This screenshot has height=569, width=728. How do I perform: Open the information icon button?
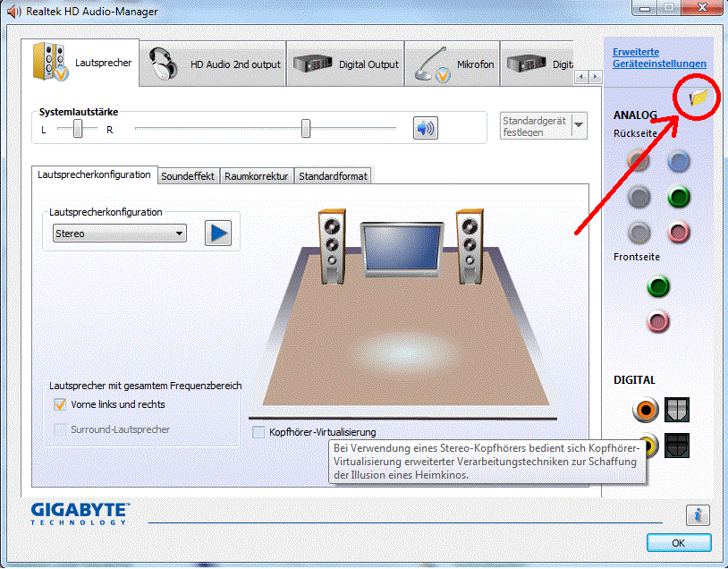[698, 514]
